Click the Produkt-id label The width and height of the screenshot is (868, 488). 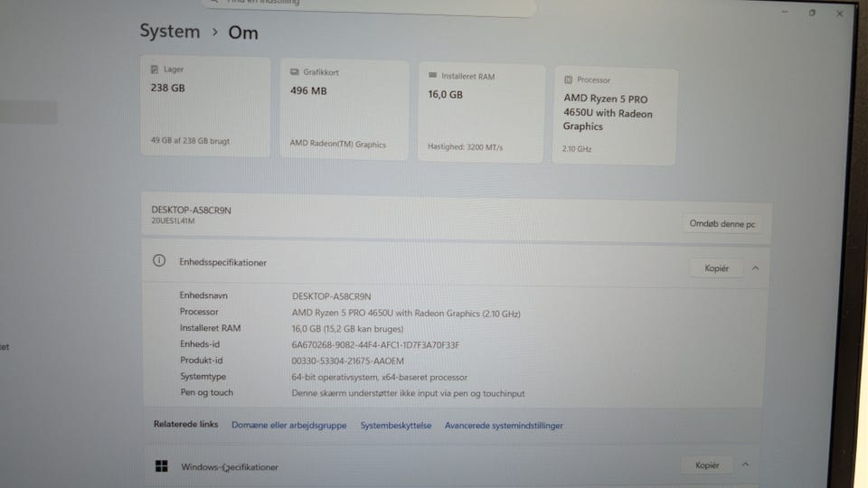coord(202,361)
